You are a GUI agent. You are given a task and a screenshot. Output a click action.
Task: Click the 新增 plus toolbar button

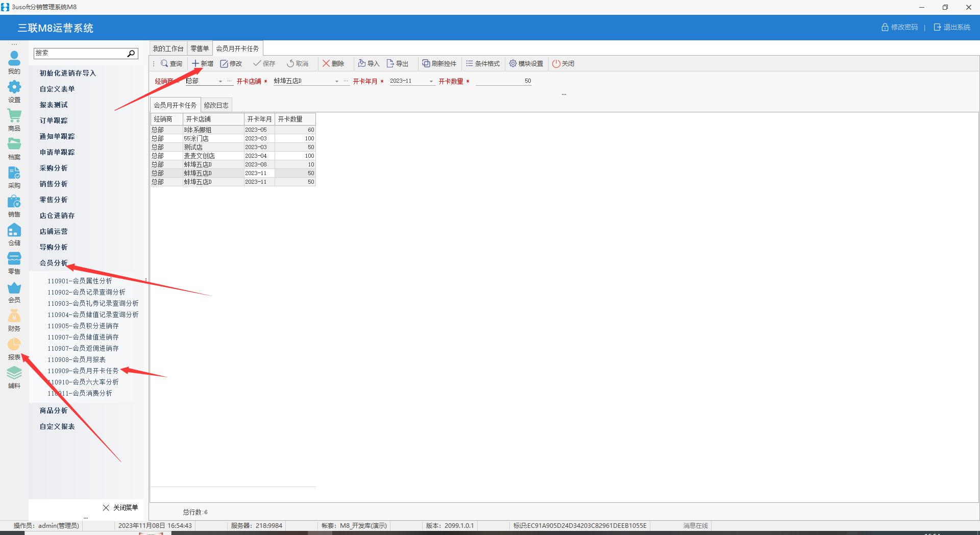coord(203,63)
